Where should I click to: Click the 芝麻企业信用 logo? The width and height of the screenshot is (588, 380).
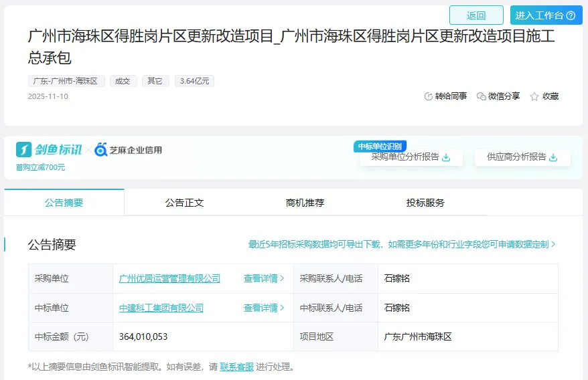128,149
